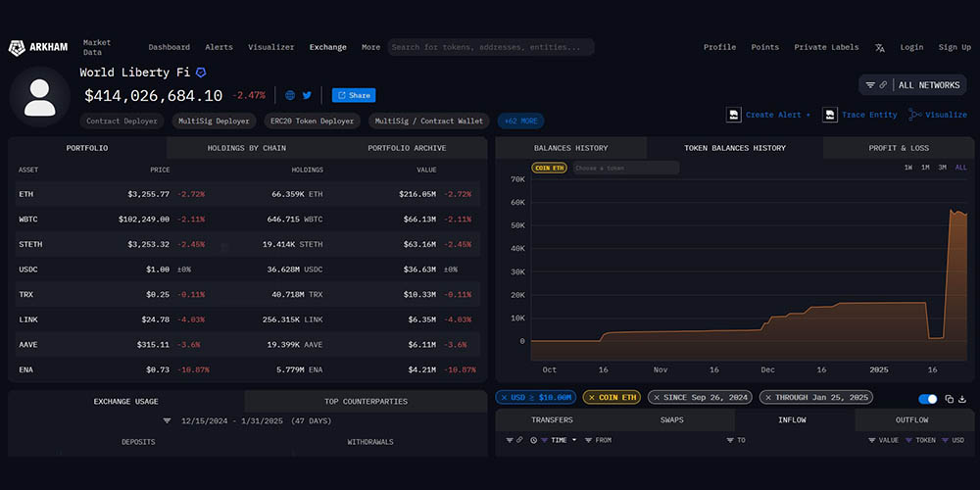Open the TOP COUNTERPARTIES tab

366,401
